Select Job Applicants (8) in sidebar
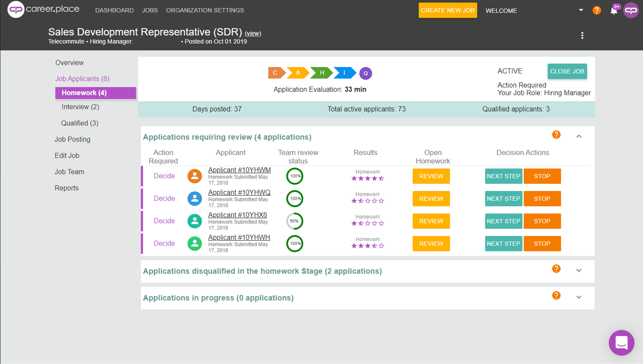The width and height of the screenshot is (643, 364). (x=82, y=79)
